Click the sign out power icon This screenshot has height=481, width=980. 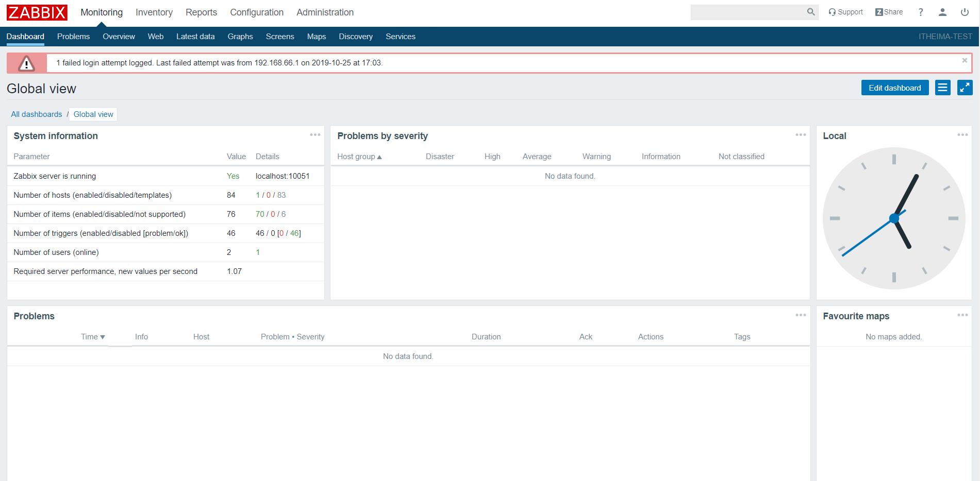click(x=965, y=12)
